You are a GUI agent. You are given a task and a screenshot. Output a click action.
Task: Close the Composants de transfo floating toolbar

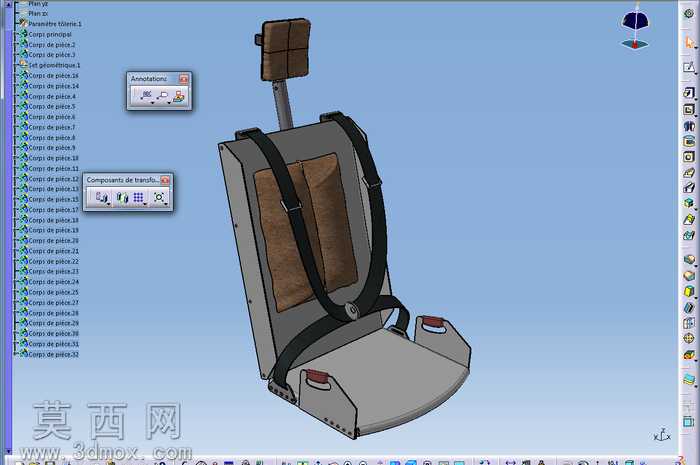(165, 180)
